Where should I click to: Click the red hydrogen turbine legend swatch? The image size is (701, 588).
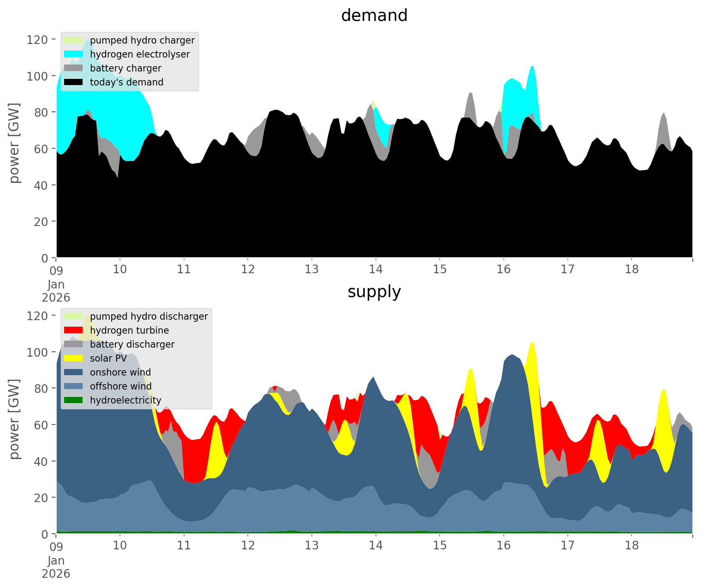coord(73,330)
